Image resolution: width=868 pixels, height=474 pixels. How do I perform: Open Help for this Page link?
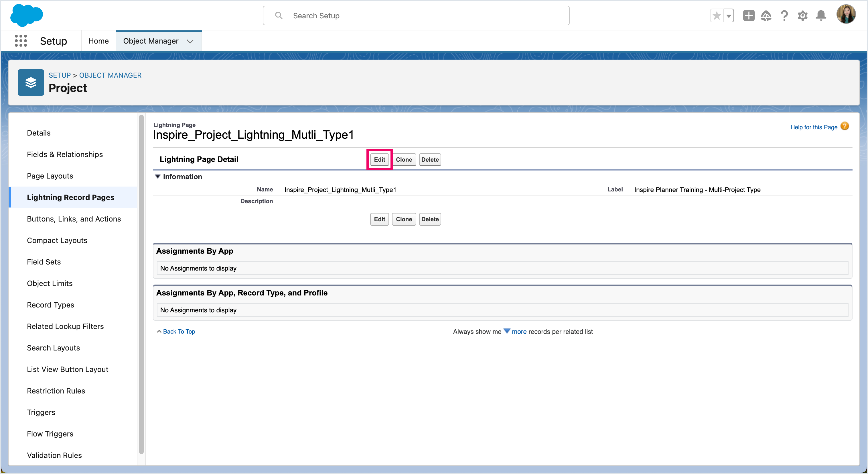814,127
